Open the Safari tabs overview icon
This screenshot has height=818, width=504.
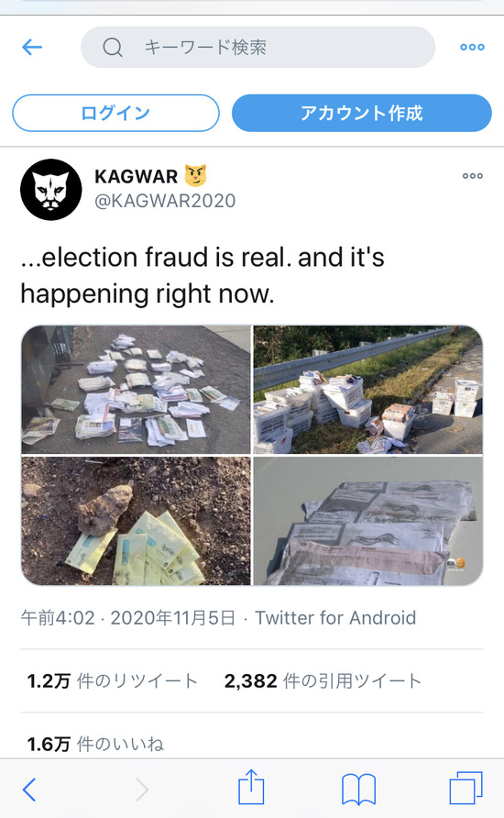click(x=466, y=788)
